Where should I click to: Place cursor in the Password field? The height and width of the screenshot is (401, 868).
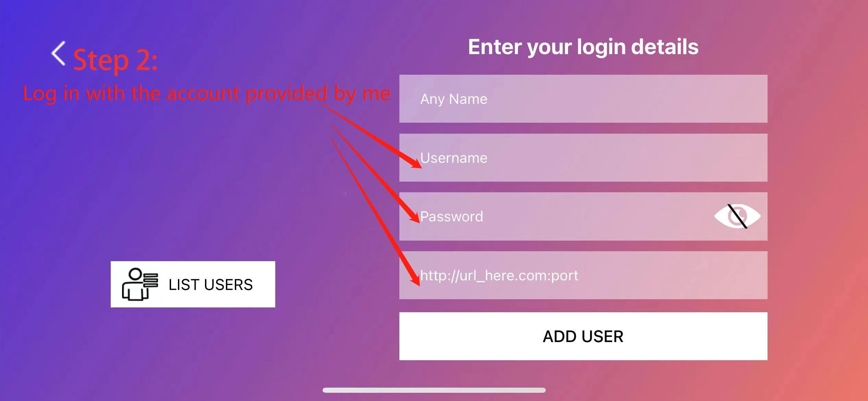(583, 216)
